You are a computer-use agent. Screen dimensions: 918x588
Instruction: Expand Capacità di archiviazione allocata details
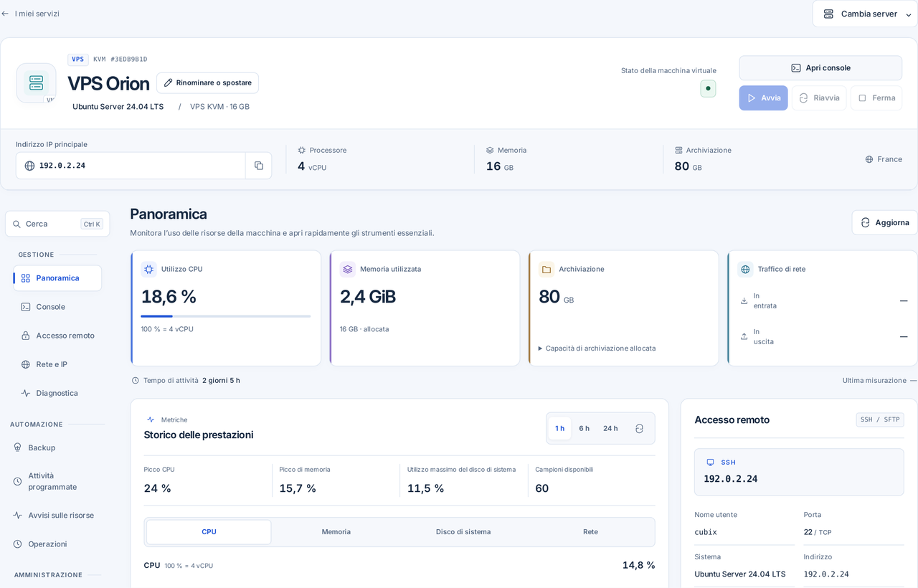597,348
